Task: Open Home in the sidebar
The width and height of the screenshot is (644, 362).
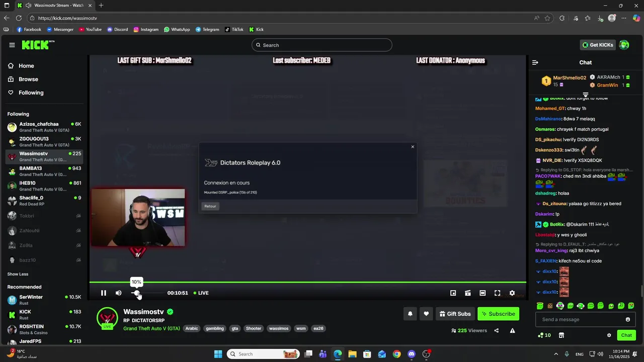Action: coord(21,66)
